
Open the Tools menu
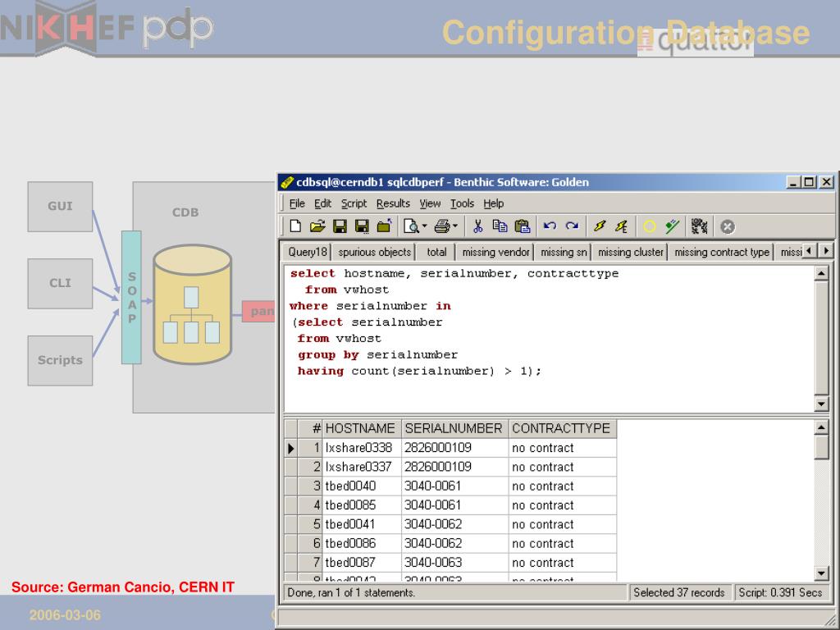[462, 203]
